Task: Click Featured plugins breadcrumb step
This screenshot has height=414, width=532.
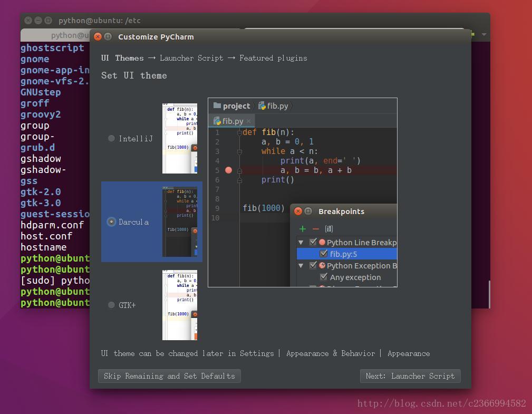Action: click(x=273, y=58)
